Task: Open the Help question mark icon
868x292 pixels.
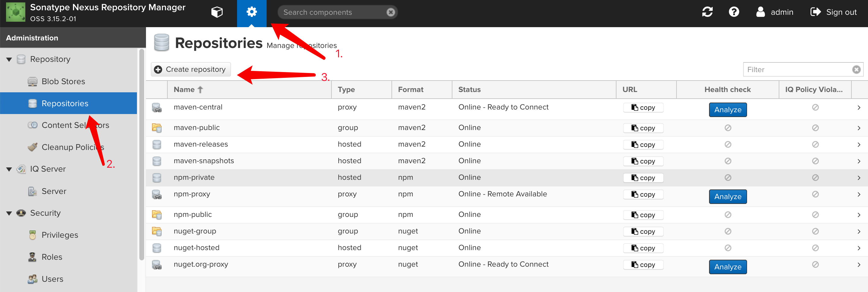Action: coord(734,12)
